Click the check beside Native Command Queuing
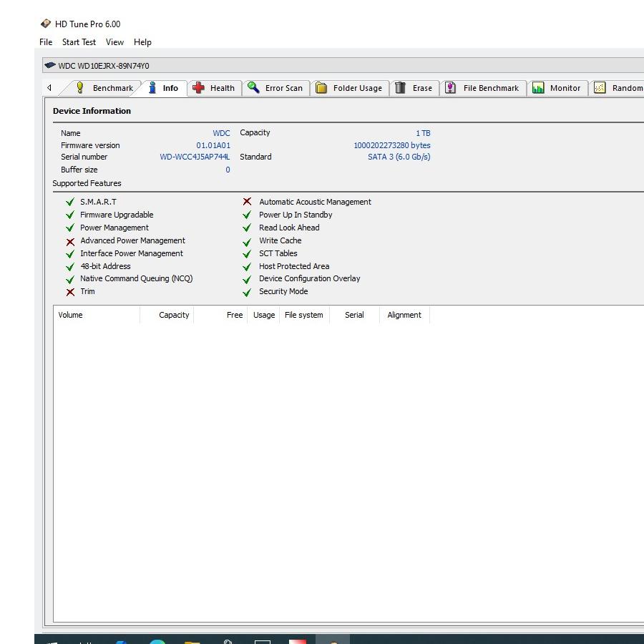The height and width of the screenshot is (644, 644). pyautogui.click(x=70, y=280)
